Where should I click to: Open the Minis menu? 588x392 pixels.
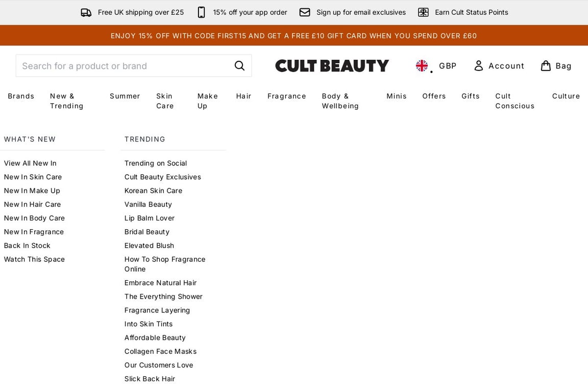coord(397,96)
